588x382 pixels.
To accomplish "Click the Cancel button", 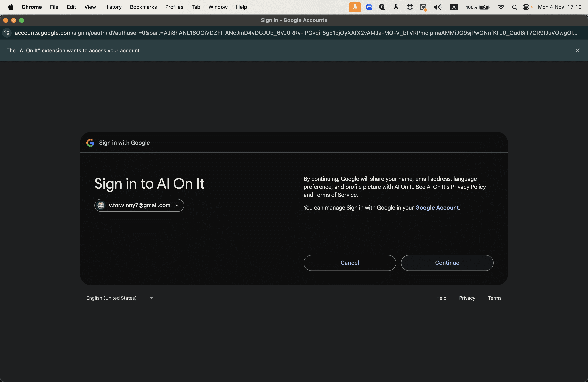I will [x=350, y=263].
